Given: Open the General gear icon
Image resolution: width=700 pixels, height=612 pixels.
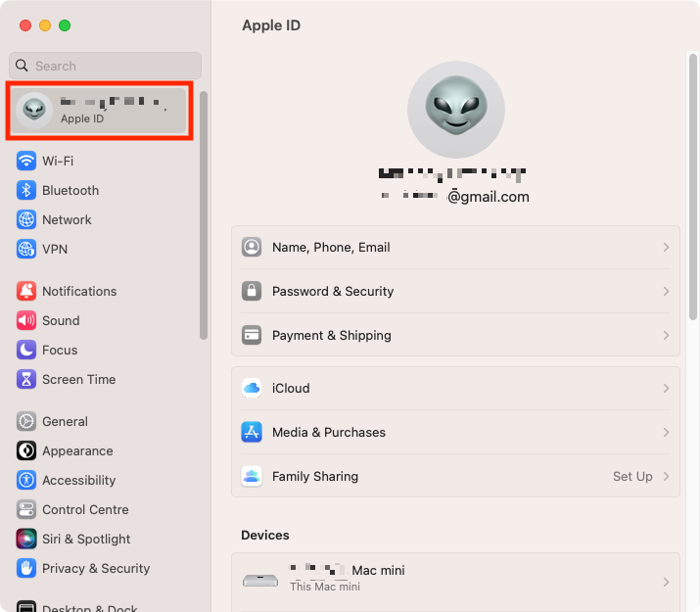Looking at the screenshot, I should coord(26,421).
